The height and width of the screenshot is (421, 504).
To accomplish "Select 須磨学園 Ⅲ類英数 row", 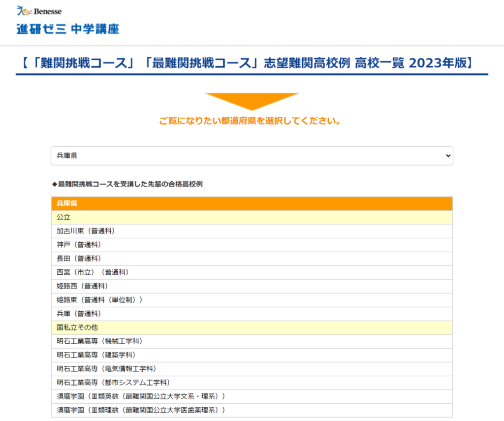I will coord(141,396).
